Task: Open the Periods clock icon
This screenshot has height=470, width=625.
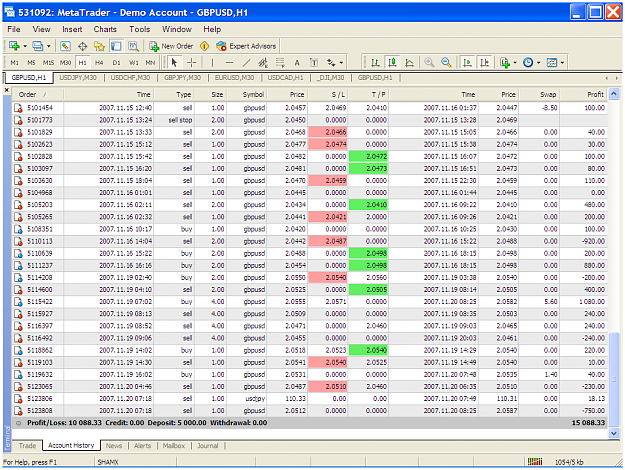Action: pyautogui.click(x=528, y=63)
